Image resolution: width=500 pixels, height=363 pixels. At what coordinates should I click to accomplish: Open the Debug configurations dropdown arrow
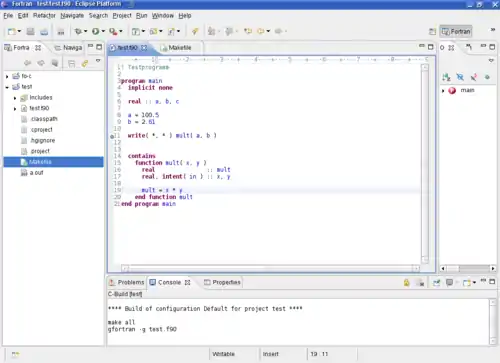click(x=85, y=31)
